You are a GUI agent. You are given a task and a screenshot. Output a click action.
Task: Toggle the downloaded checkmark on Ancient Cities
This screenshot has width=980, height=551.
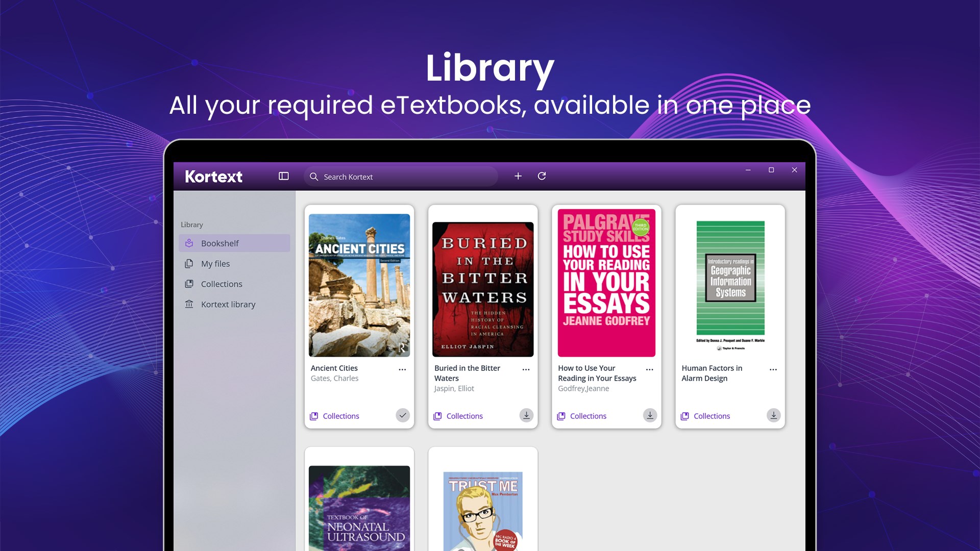click(x=403, y=415)
